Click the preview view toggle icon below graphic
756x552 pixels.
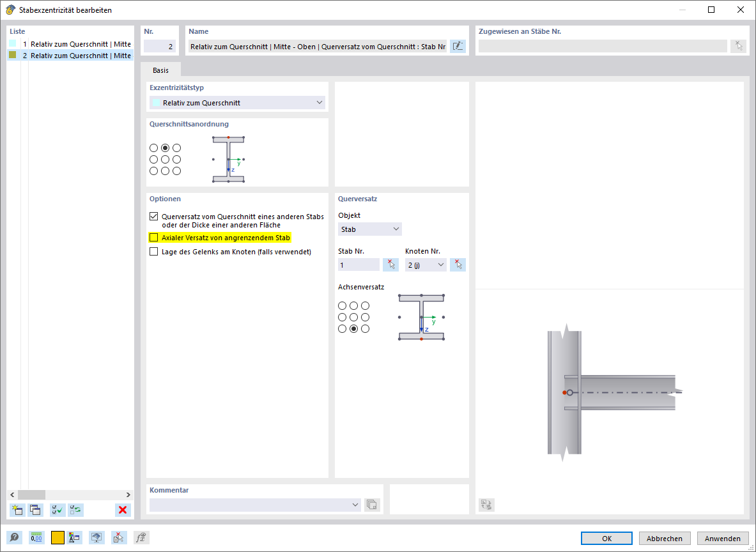(486, 505)
